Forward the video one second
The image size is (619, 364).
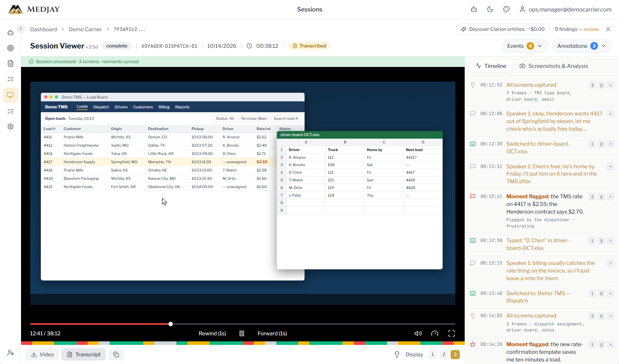point(272,333)
